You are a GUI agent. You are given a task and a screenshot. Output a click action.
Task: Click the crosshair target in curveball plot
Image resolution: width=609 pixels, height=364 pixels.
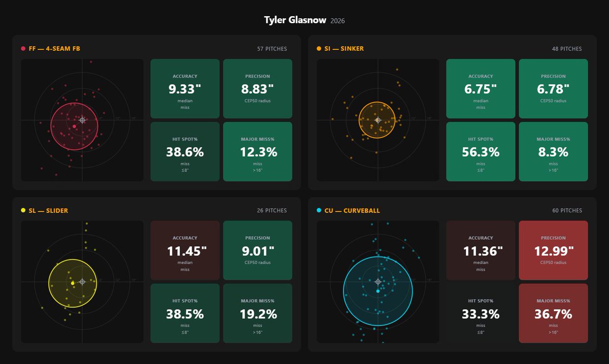378,282
